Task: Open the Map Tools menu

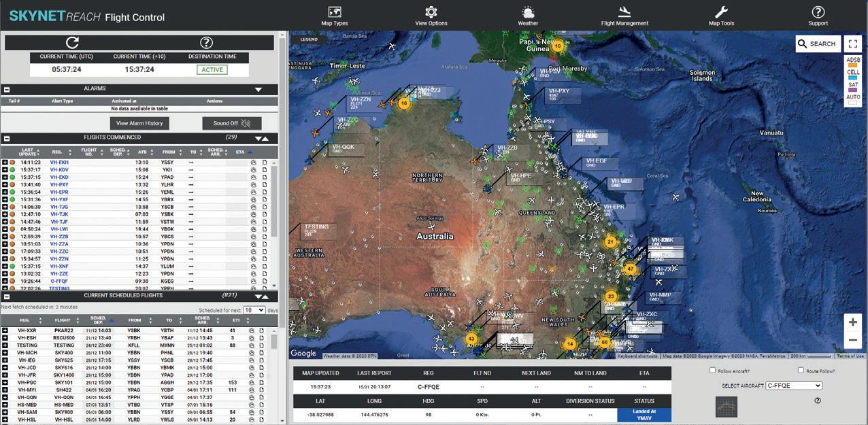Action: click(x=721, y=15)
